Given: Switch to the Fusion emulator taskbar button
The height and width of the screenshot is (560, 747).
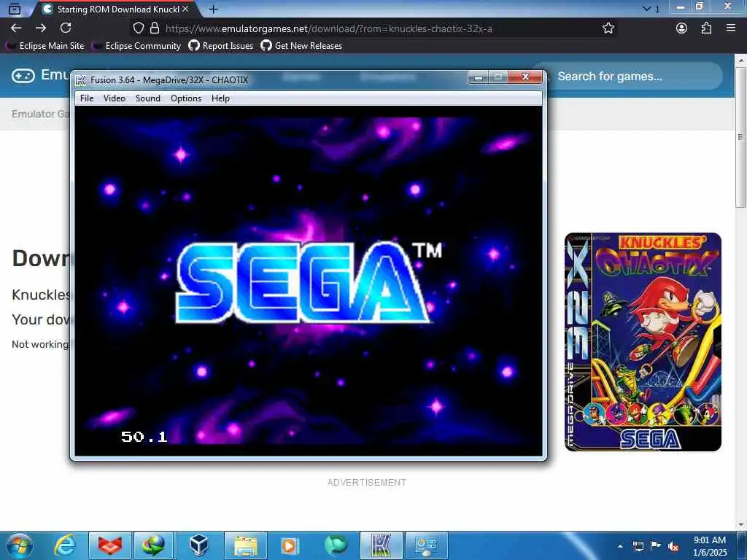Looking at the screenshot, I should coord(381,545).
